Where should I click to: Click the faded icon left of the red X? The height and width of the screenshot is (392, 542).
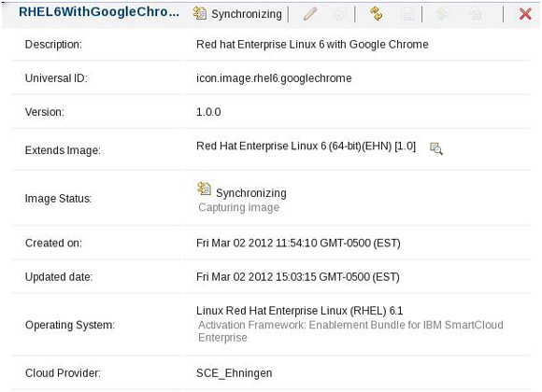tap(476, 14)
